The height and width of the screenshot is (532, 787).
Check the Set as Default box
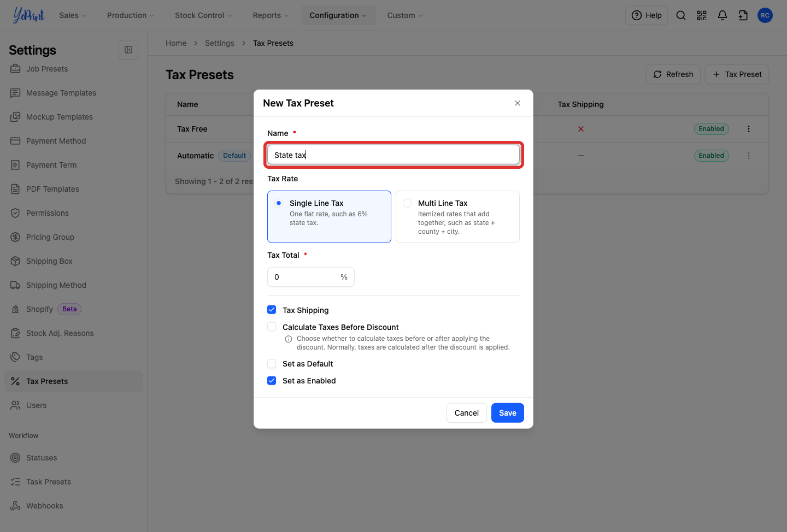click(x=272, y=364)
